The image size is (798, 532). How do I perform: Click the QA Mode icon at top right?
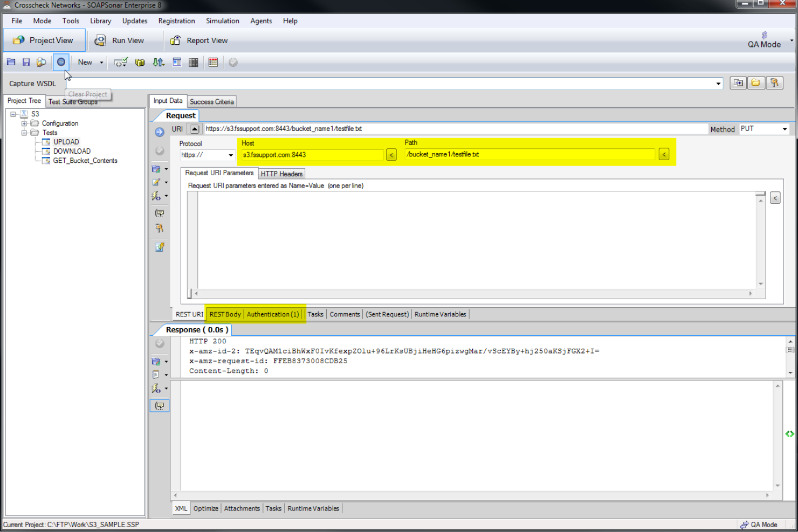coord(764,40)
